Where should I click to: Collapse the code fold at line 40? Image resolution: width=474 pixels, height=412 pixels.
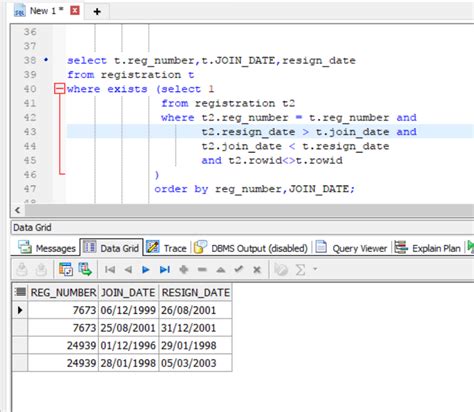coord(59,89)
